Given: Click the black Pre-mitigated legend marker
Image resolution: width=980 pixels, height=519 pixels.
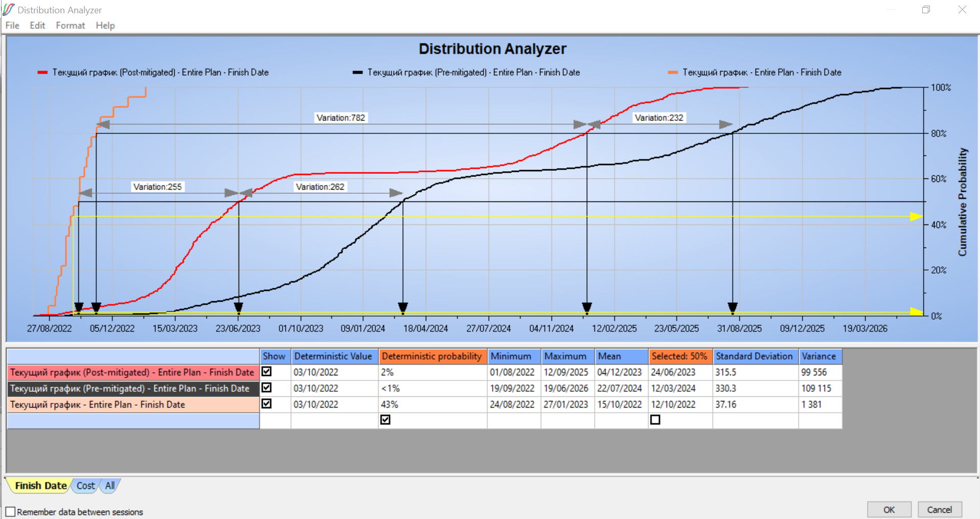Looking at the screenshot, I should click(357, 73).
